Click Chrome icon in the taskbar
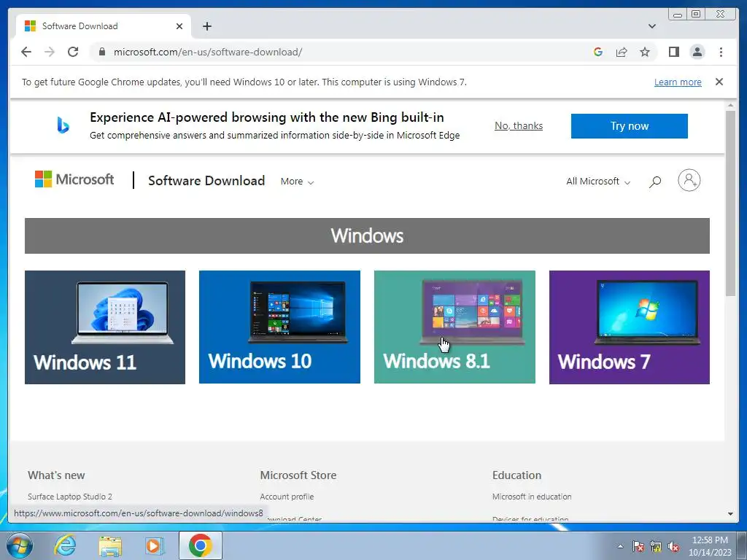 (x=201, y=545)
